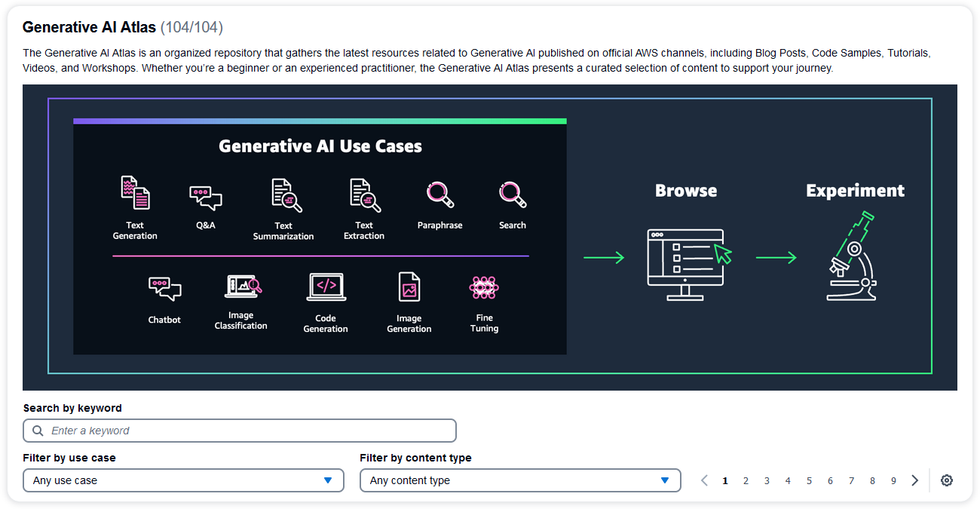This screenshot has width=980, height=509.
Task: Navigate to page 9 in pagination
Action: click(x=893, y=480)
